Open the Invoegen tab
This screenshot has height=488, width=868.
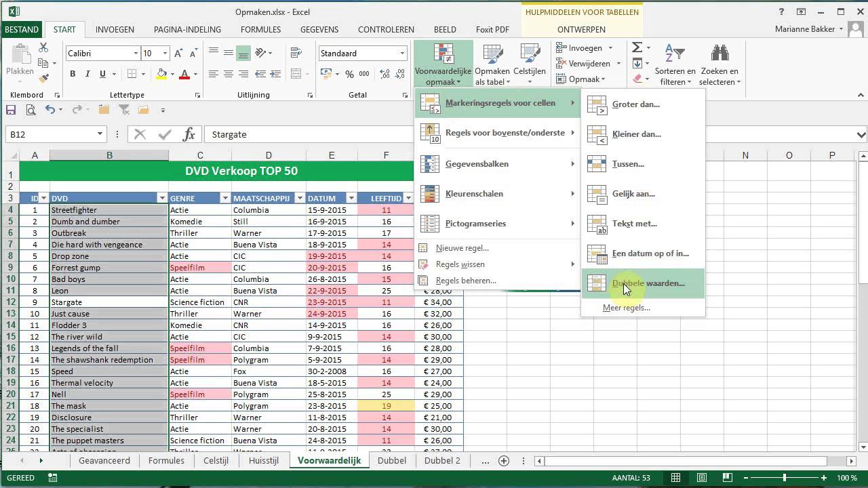[115, 30]
